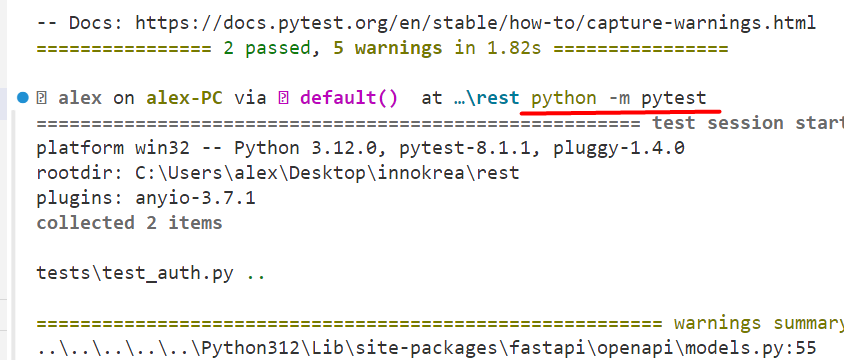Click the glyph icon before default()
The width and height of the screenshot is (844, 360).
284,98
